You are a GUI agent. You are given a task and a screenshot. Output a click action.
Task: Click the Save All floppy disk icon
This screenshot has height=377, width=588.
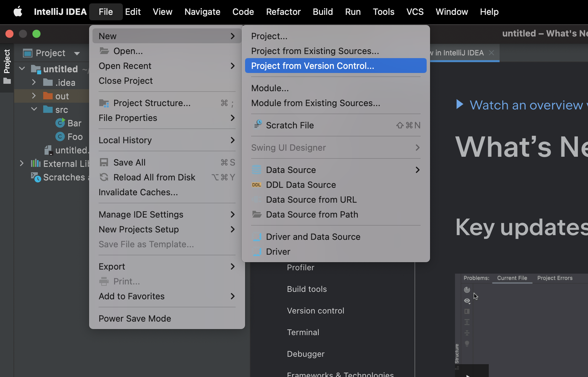pyautogui.click(x=104, y=162)
